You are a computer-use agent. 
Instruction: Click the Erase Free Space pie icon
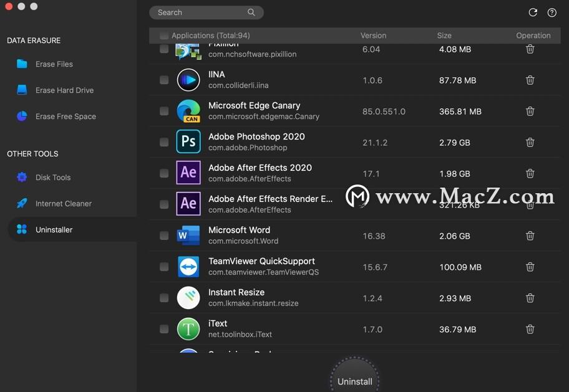(22, 116)
